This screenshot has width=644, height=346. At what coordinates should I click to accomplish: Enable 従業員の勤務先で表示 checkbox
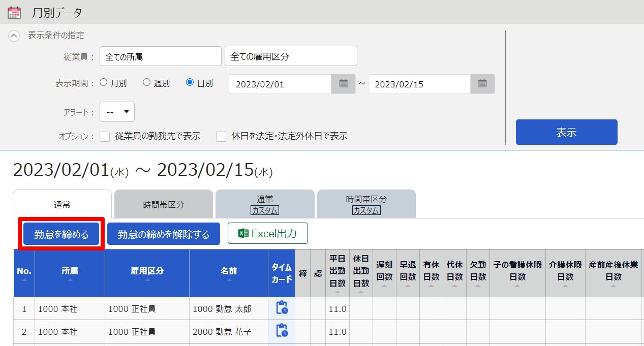tap(105, 136)
